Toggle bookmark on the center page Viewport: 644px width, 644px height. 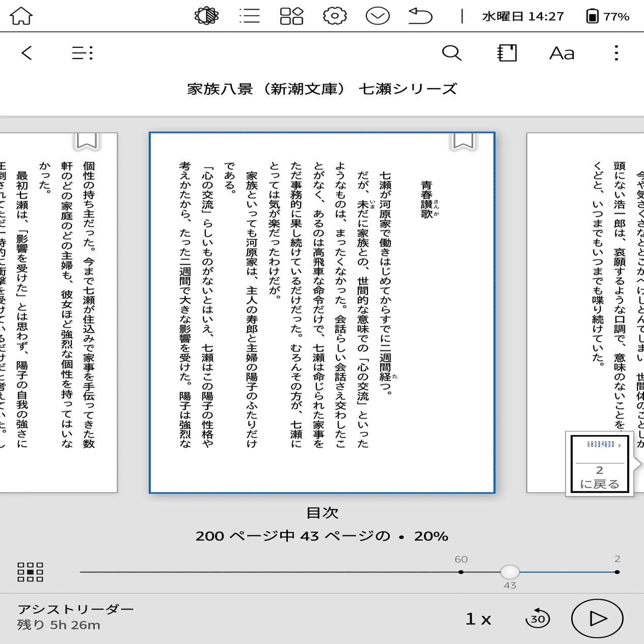click(463, 141)
